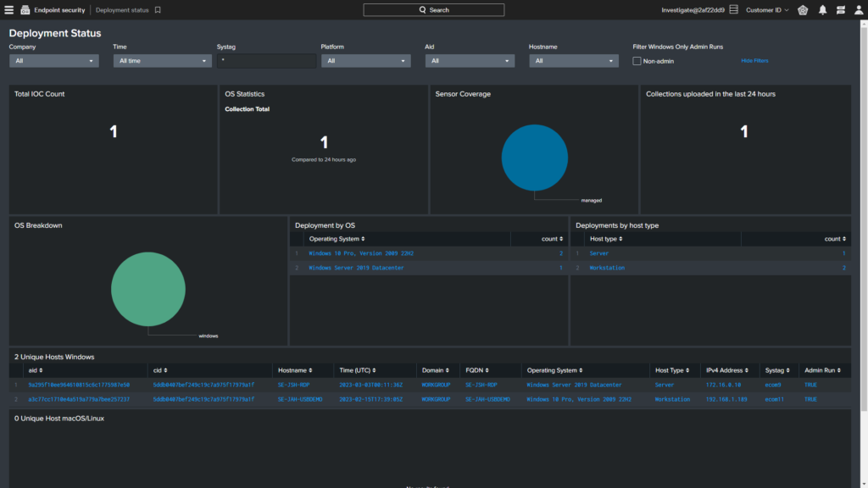Click the Hide Filters link
This screenshot has height=488, width=868.
tap(754, 61)
